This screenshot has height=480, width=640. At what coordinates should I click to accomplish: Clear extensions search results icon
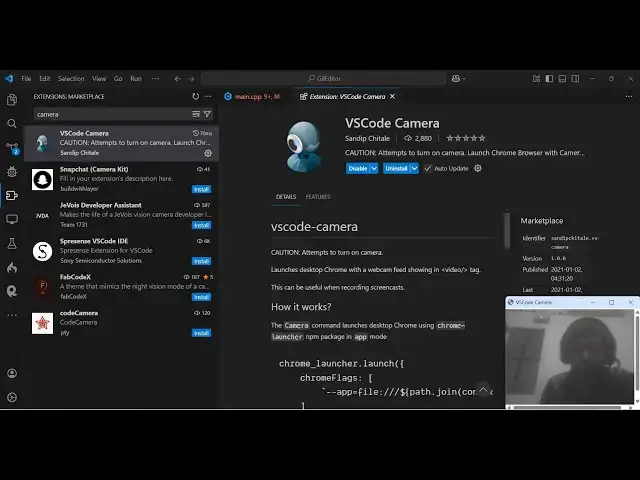196,114
